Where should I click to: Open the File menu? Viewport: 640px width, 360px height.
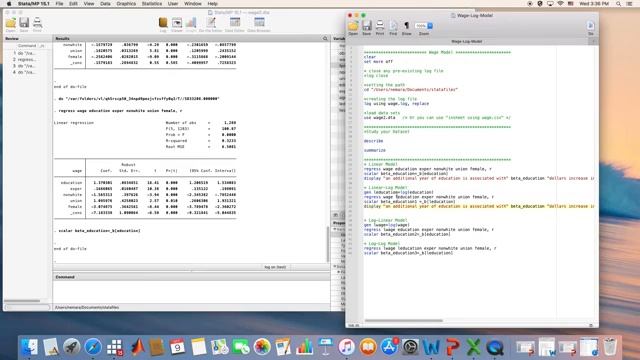coord(59,3)
